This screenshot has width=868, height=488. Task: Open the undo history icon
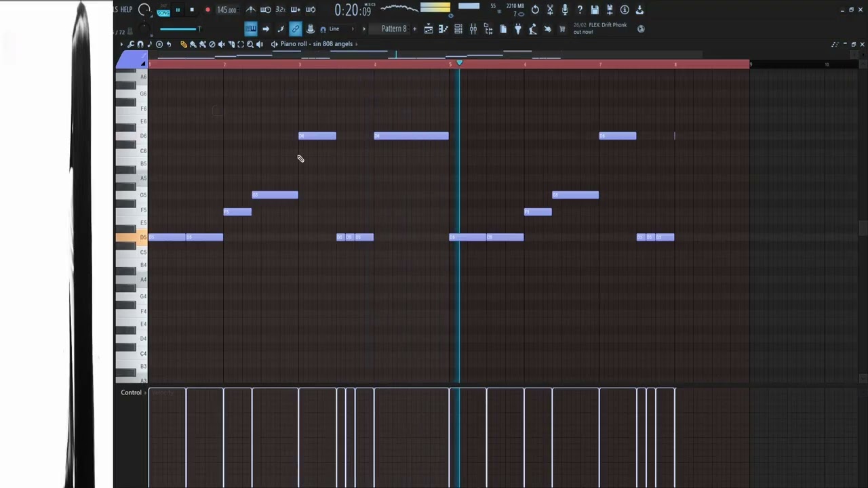535,9
